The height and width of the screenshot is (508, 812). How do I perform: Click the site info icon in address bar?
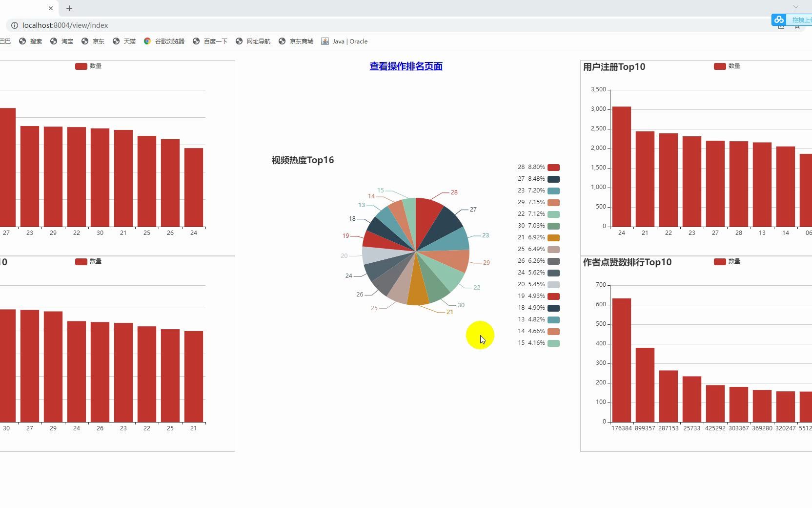coord(14,25)
